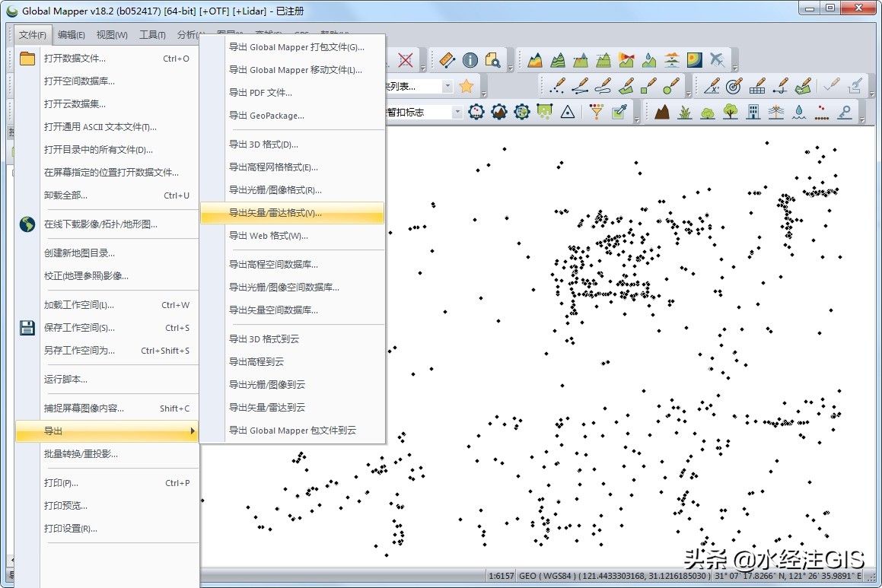Viewport: 882px width, 588px height.
Task: Open the favorites list dropdown arrow
Action: [447, 87]
